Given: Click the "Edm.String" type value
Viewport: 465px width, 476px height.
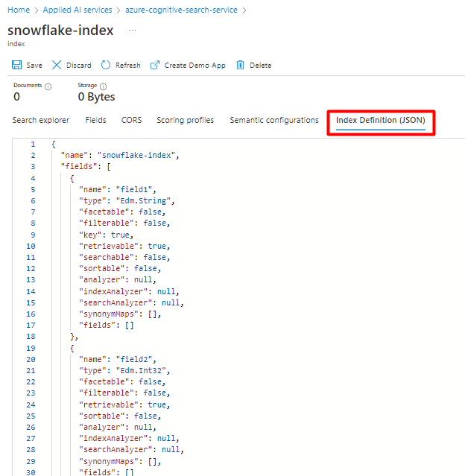Looking at the screenshot, I should [x=143, y=200].
